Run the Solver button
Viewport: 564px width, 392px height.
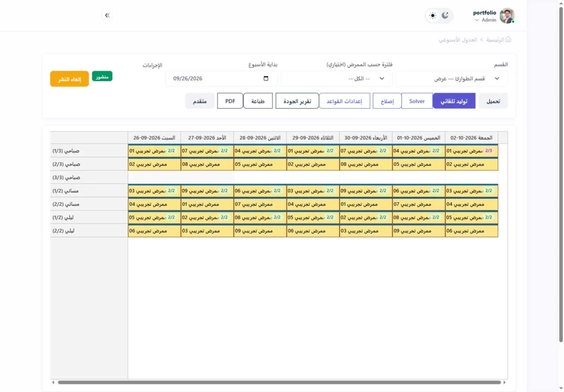pyautogui.click(x=417, y=100)
